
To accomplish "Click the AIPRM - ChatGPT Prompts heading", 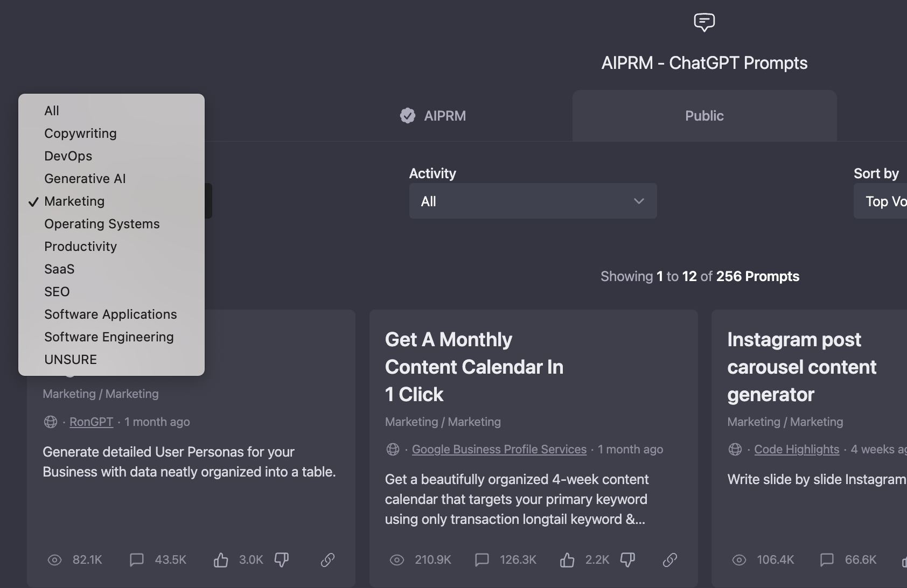I will tap(704, 63).
